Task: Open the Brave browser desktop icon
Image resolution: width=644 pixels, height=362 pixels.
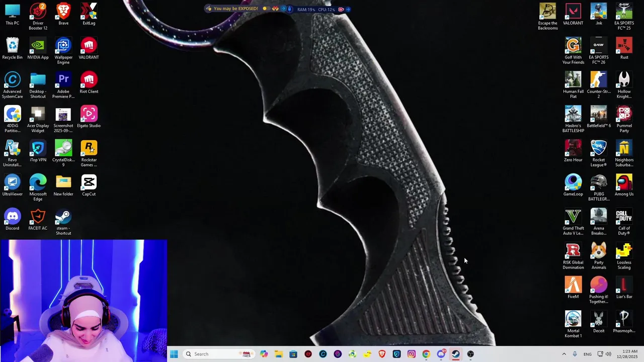Action: pos(63,14)
